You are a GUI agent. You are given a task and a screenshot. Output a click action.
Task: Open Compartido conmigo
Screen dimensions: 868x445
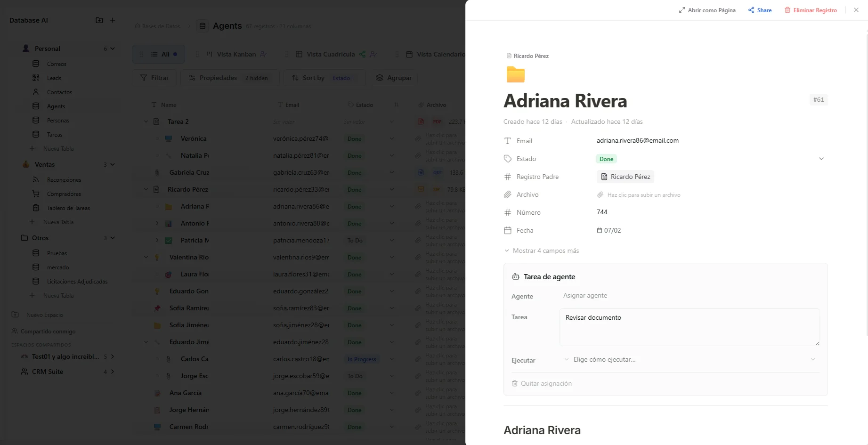pyautogui.click(x=48, y=331)
